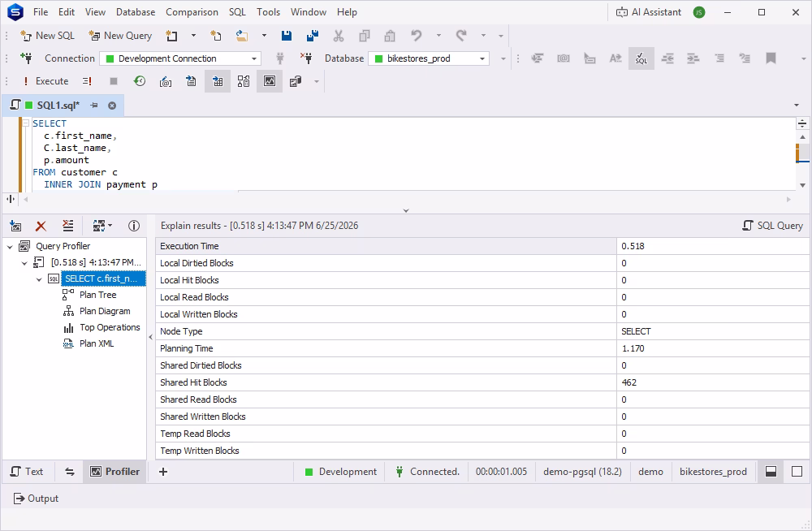Toggle the split bottom panel layout icon
The height and width of the screenshot is (531, 812).
pos(771,472)
